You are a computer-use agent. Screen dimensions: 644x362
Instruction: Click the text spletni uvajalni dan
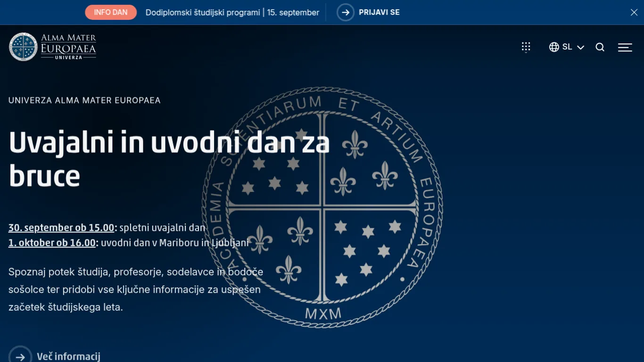pyautogui.click(x=163, y=228)
